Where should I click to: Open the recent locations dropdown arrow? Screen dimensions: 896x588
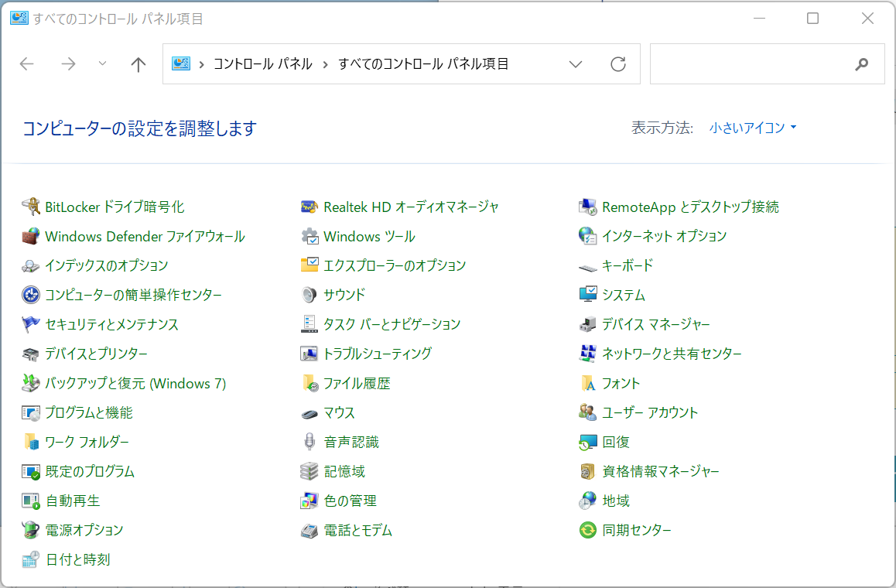(102, 63)
